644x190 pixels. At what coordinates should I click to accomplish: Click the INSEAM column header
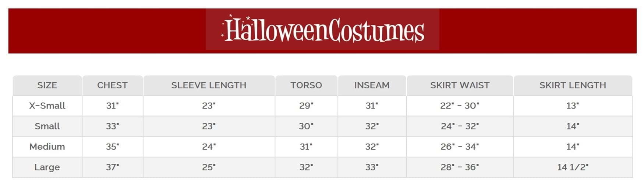[x=372, y=85]
